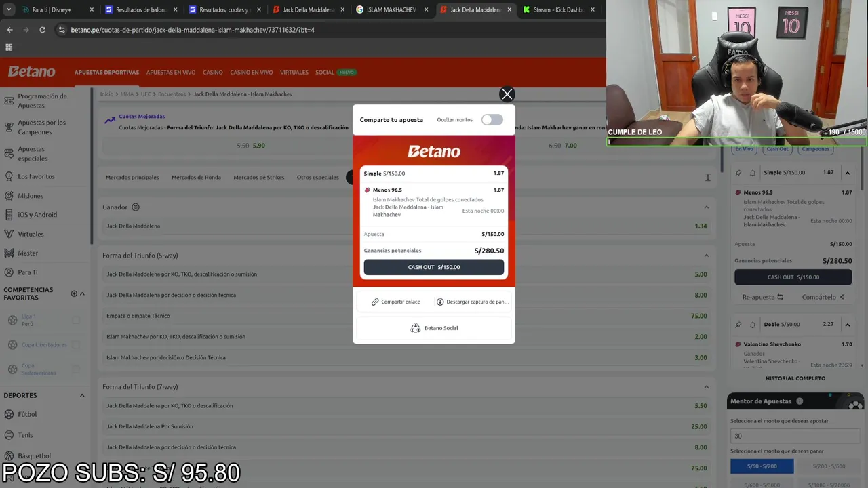Open Tenis sport icon
Image resolution: width=868 pixels, height=488 pixels.
[x=10, y=435]
